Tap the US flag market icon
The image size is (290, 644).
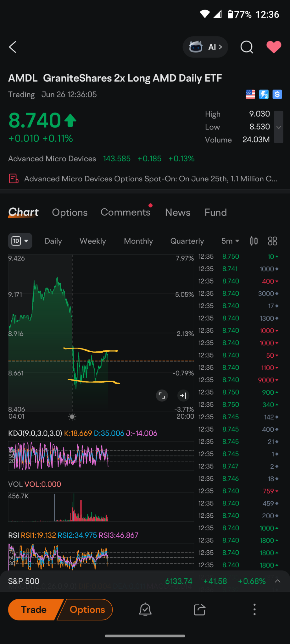click(250, 94)
